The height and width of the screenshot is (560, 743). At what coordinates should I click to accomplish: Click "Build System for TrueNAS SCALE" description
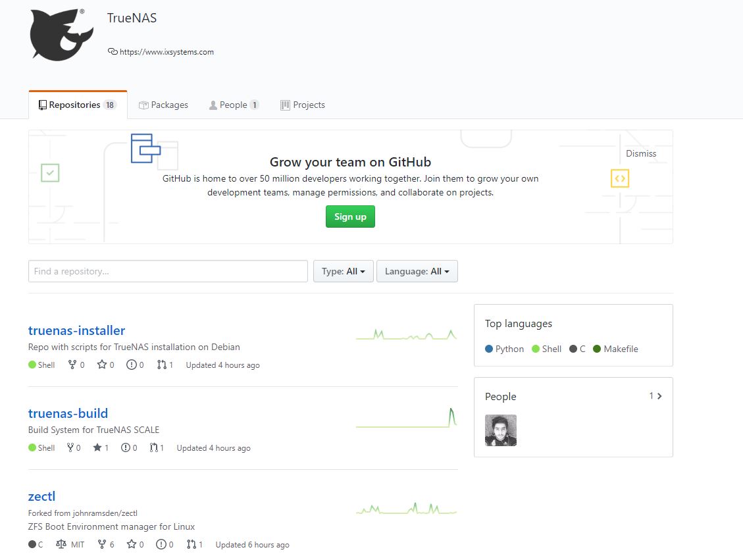pos(93,430)
